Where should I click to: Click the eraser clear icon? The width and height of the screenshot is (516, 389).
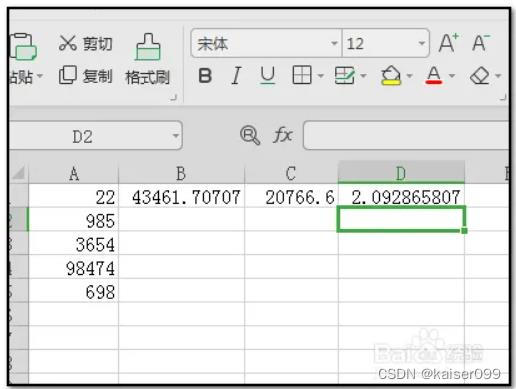pyautogui.click(x=480, y=76)
